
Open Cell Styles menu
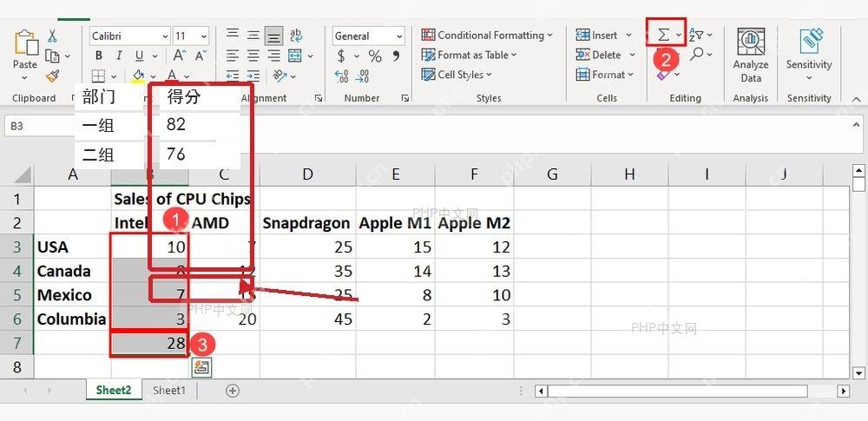[457, 75]
